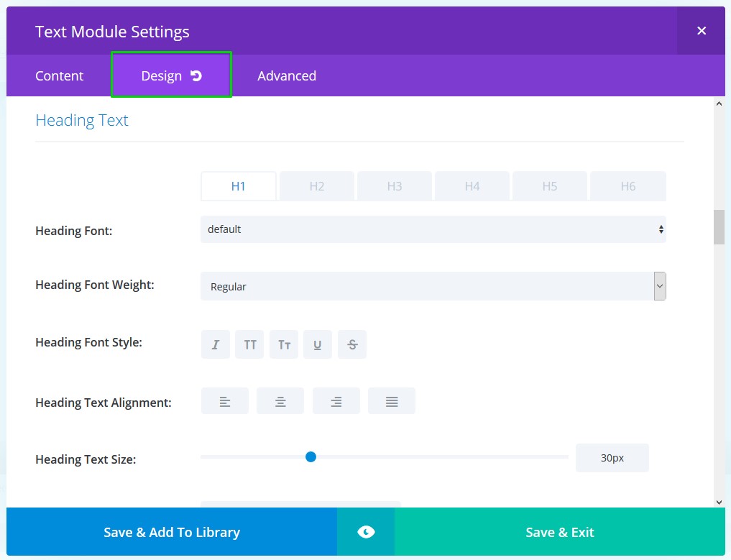Select the H4 heading level tab
Screen dimensions: 731x560
pyautogui.click(x=472, y=186)
